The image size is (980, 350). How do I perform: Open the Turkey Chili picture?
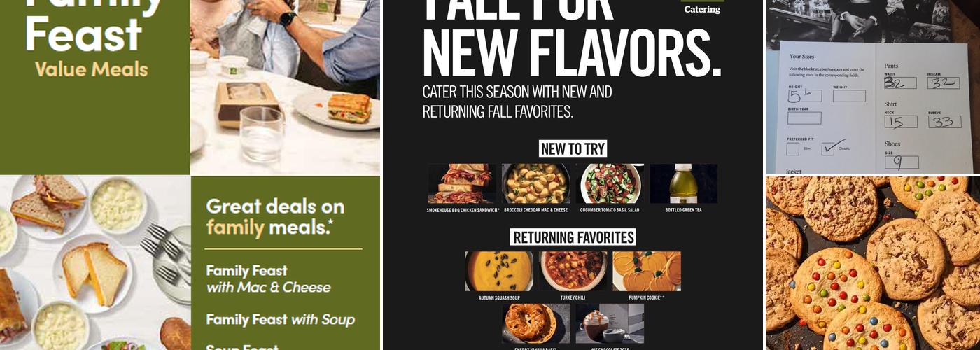point(573,272)
